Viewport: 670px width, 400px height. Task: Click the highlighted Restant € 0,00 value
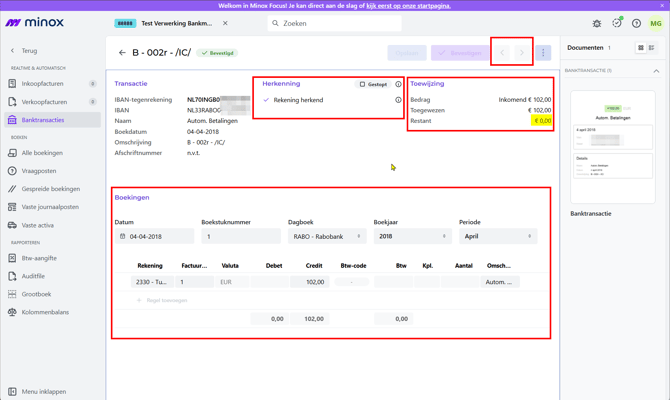(542, 121)
